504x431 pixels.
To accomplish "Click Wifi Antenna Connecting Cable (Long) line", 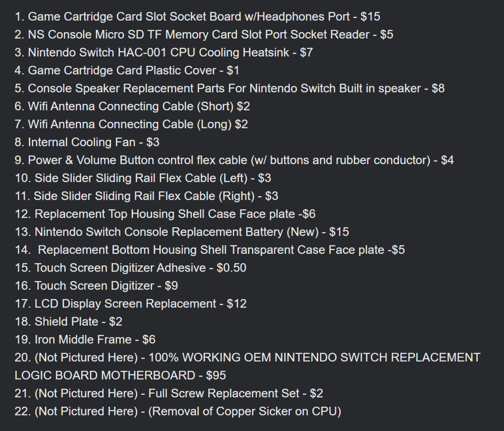I will tap(131, 125).
